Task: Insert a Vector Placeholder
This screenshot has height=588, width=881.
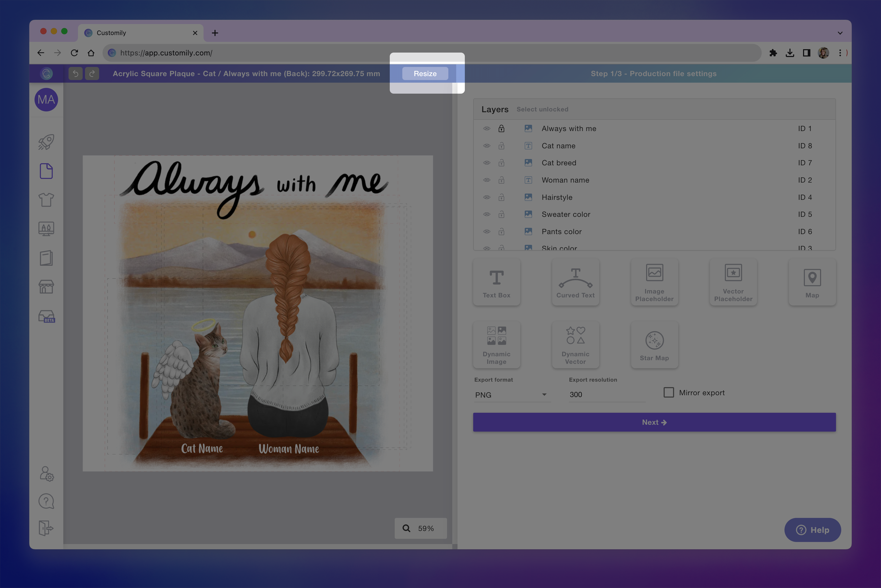Action: pos(733,282)
